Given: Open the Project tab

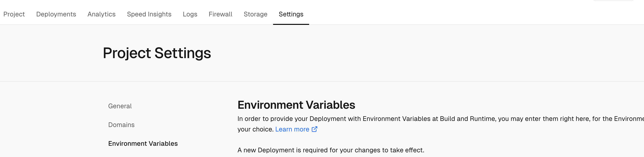Looking at the screenshot, I should coord(14,14).
